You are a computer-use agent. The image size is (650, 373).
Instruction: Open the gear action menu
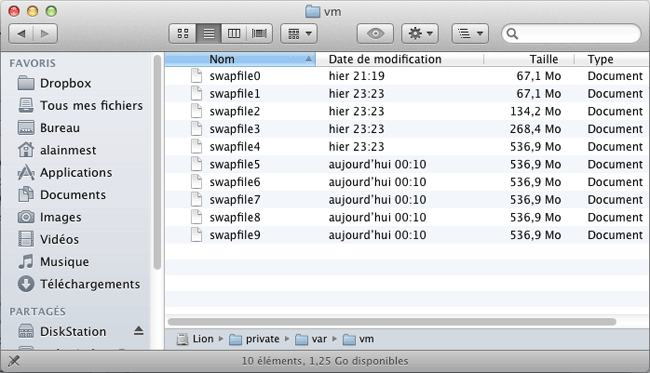420,34
